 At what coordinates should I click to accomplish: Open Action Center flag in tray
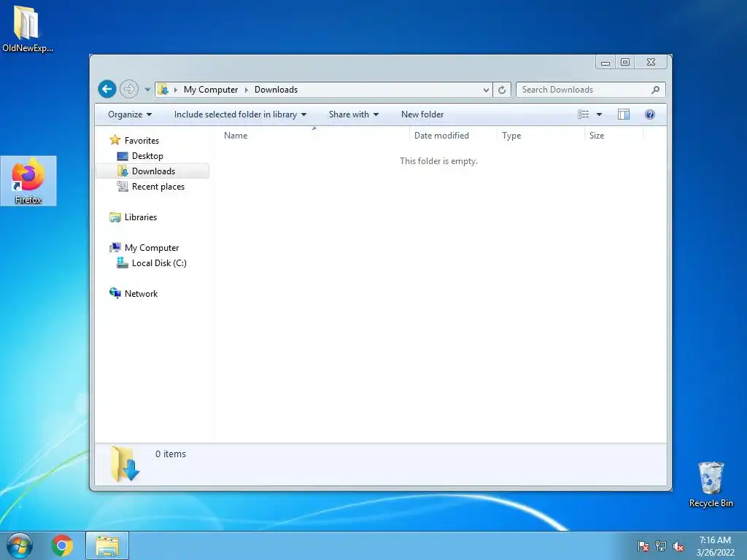(x=643, y=546)
